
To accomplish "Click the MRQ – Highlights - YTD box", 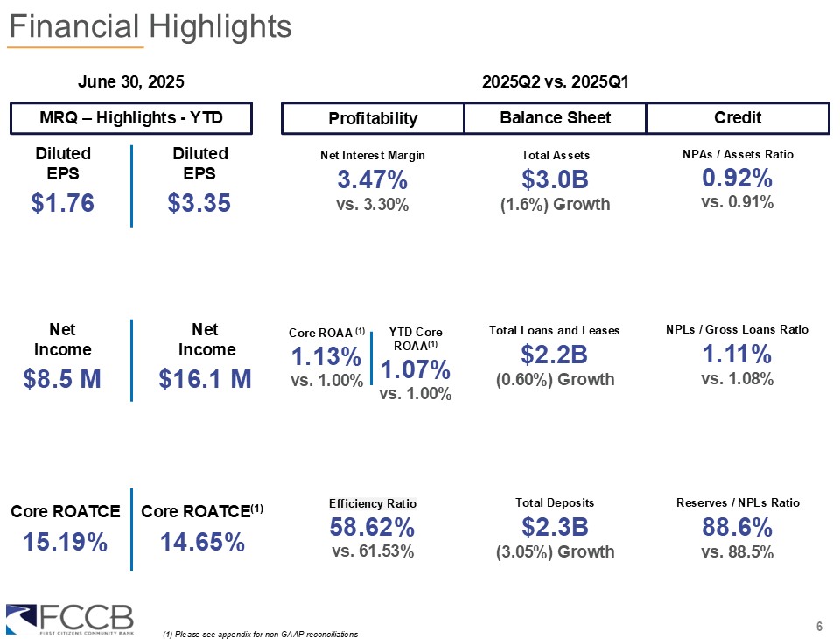I will coord(131,118).
